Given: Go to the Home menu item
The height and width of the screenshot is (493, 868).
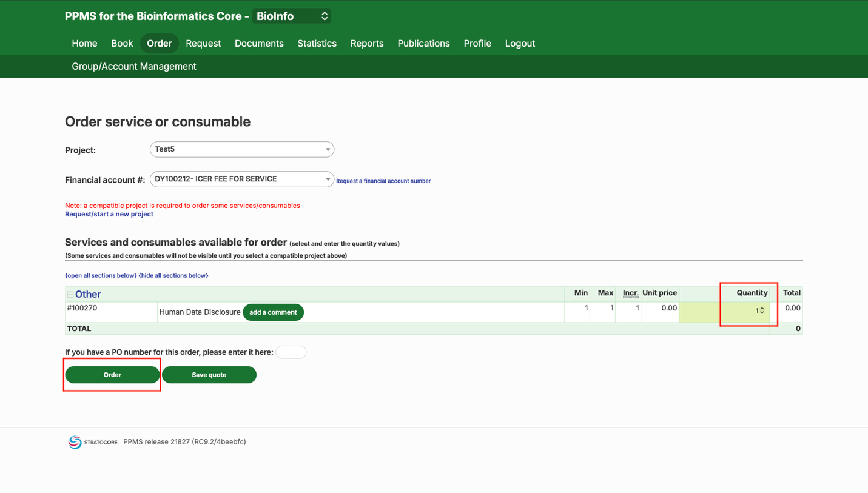Looking at the screenshot, I should click(x=84, y=44).
